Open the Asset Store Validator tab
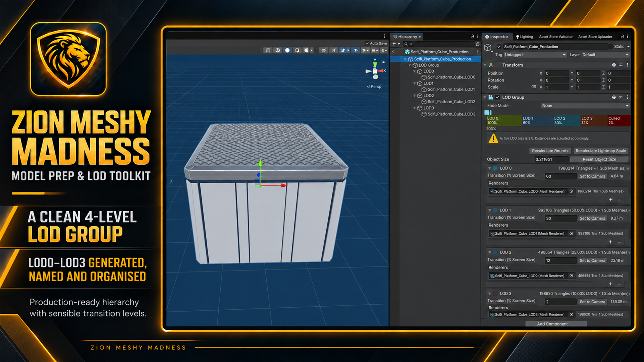Viewport: 644px width, 362px height. [556, 37]
